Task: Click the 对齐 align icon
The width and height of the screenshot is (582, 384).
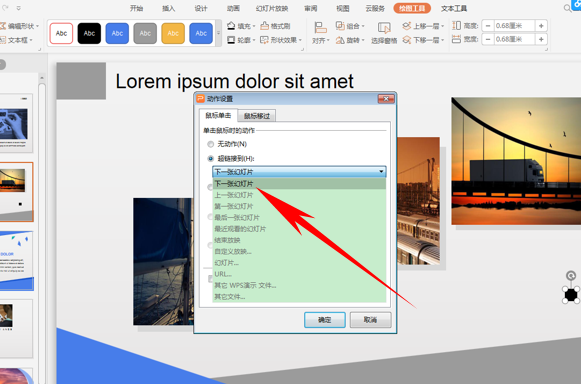Action: [320, 28]
